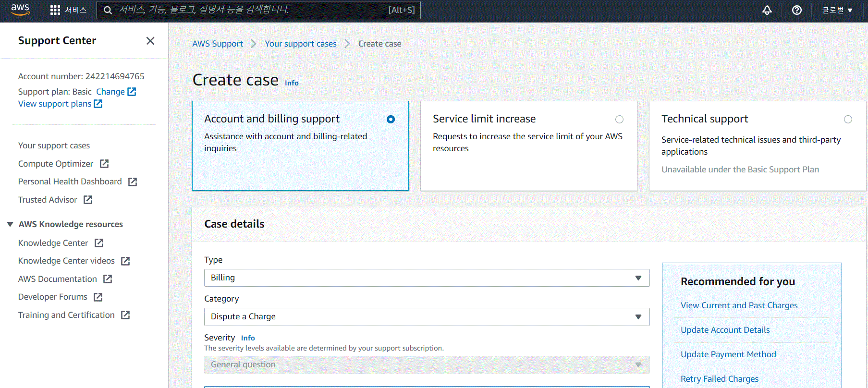Collapse the AWS Knowledge resources section
Screen dimensions: 868x388
coord(10,224)
